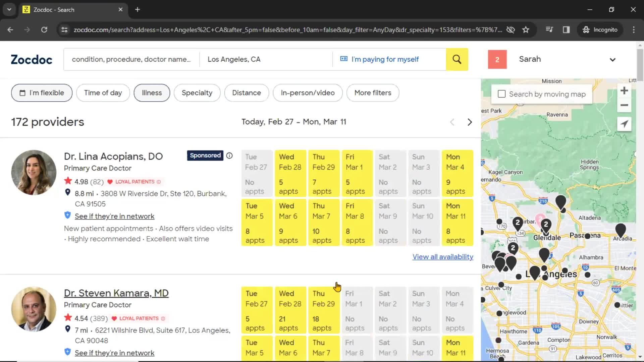Click the Zocdoc logo

click(32, 59)
